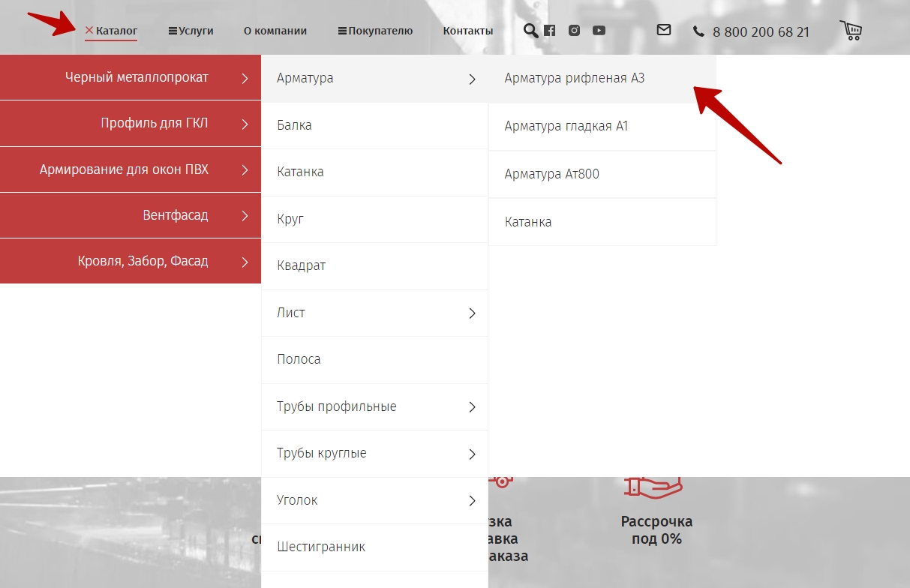Call phone number 8 800 200 68 21

point(760,32)
